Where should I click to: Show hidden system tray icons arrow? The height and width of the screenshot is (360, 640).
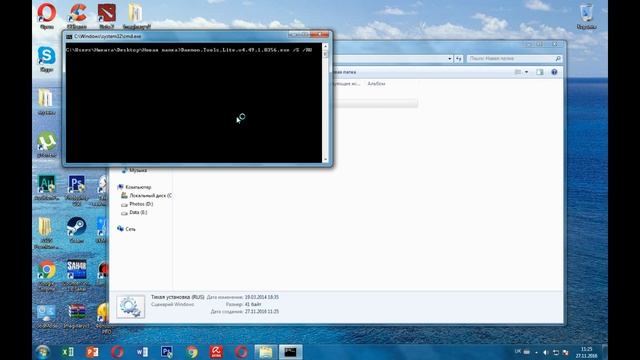coord(536,353)
